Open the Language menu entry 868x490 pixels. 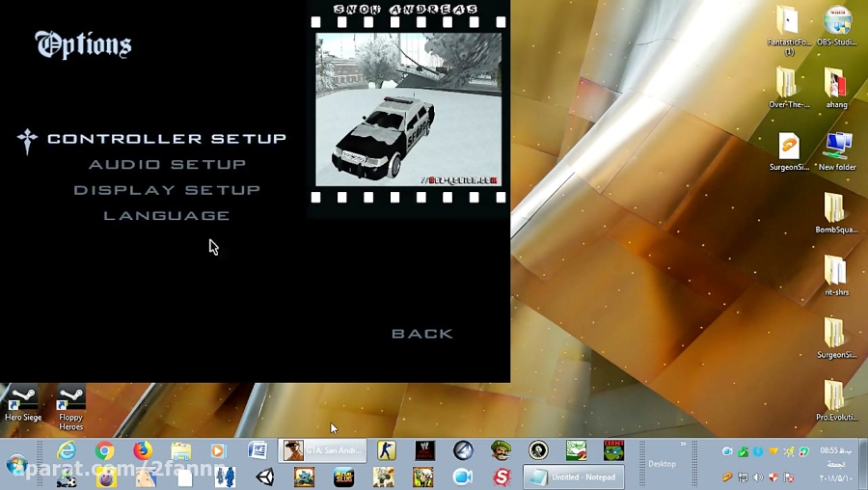167,215
